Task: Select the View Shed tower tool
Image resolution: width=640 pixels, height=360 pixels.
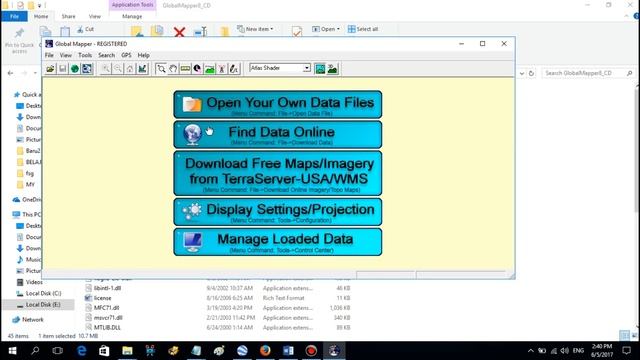Action: click(x=222, y=69)
